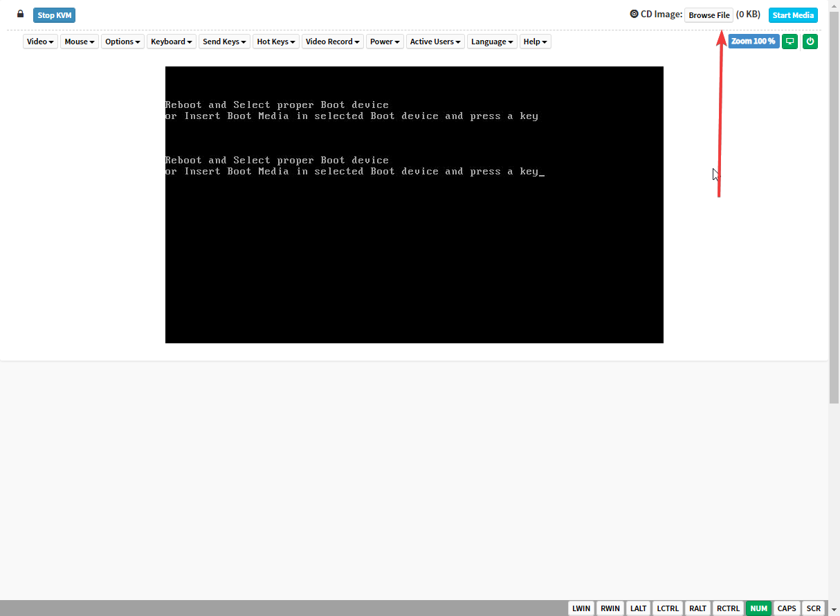Viewport: 840px width, 616px height.
Task: Open the Video dropdown menu
Action: 40,42
